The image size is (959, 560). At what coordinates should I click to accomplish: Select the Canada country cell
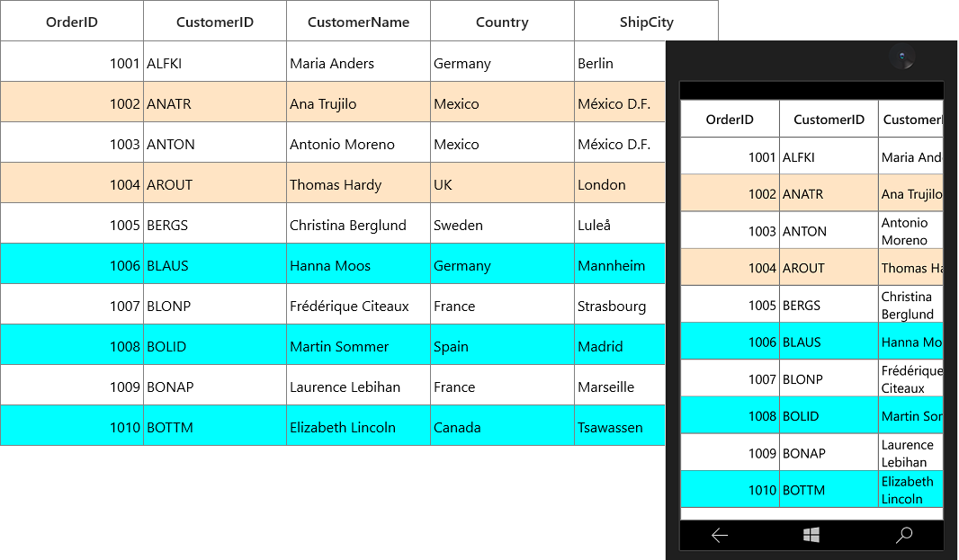click(x=502, y=426)
